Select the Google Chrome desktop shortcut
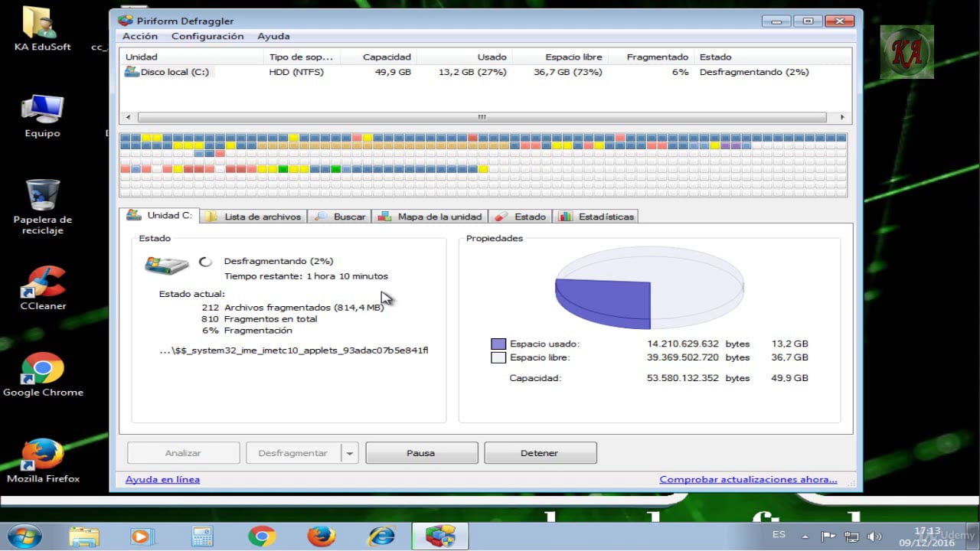 tap(43, 375)
